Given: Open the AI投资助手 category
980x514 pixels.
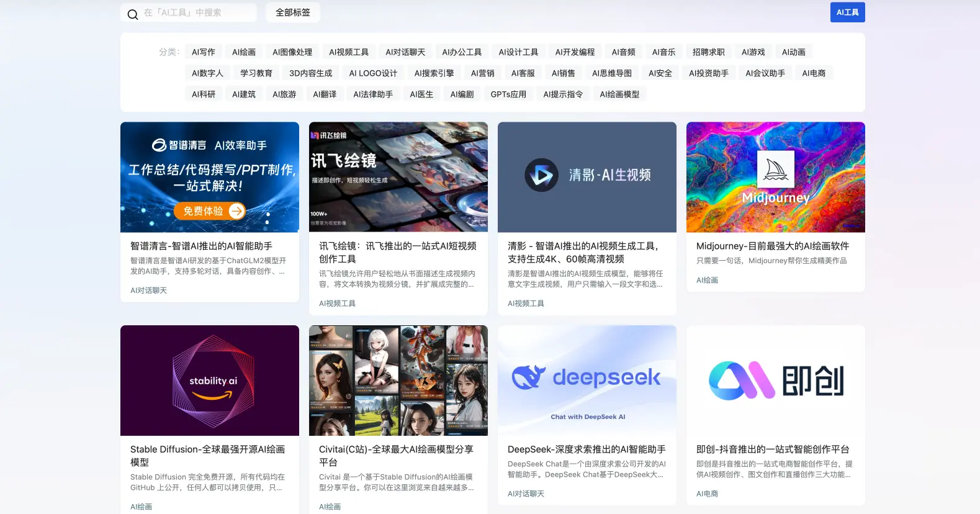Looking at the screenshot, I should click(x=709, y=73).
